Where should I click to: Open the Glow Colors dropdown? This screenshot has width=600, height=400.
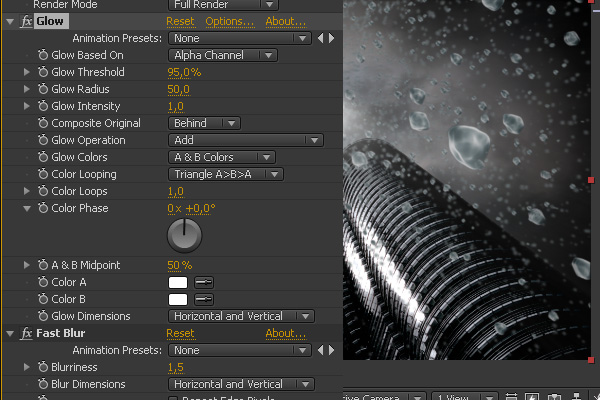[222, 157]
